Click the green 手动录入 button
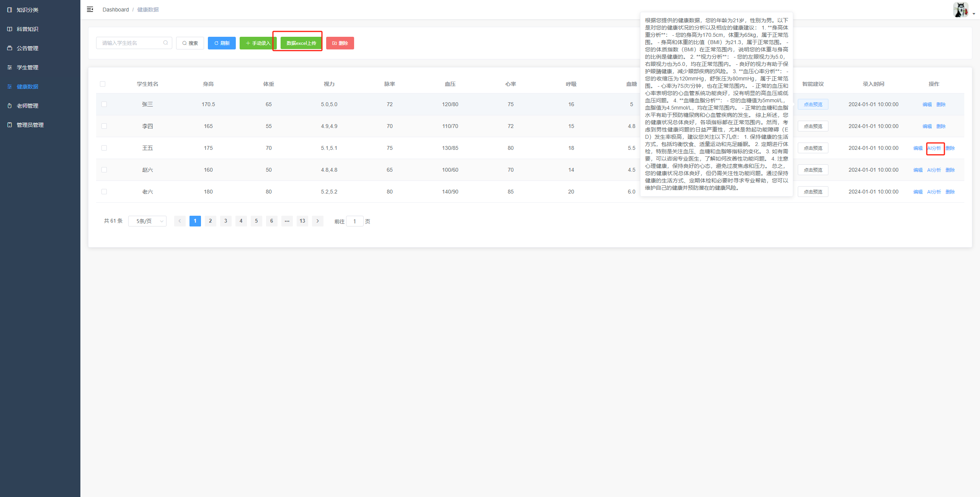Image resolution: width=980 pixels, height=497 pixels. [x=258, y=43]
